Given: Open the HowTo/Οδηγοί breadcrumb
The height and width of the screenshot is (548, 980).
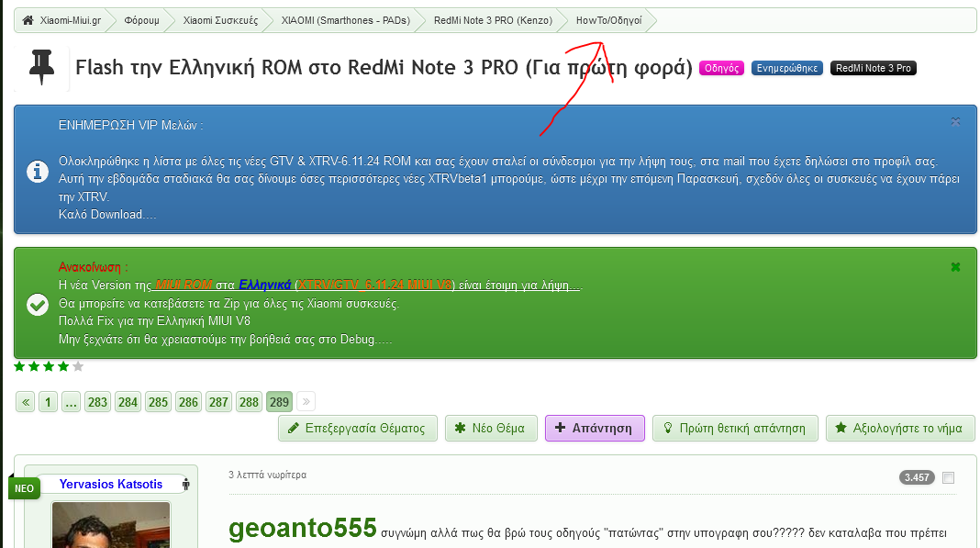Looking at the screenshot, I should click(608, 20).
